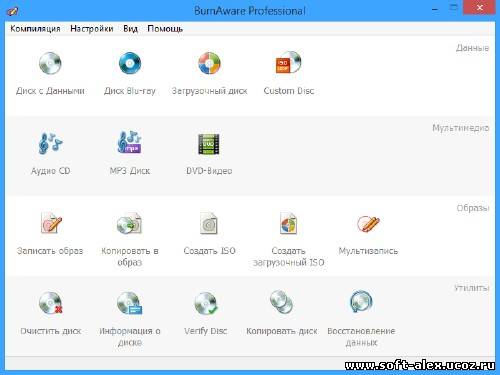Viewport: 500px width, 375px height.
Task: Open the Компиляция menu
Action: point(35,29)
